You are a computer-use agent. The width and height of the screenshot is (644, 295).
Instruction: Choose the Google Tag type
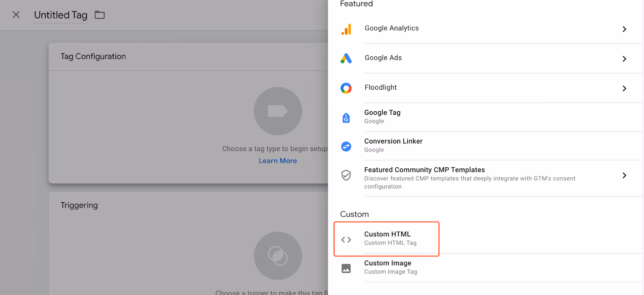(485, 117)
